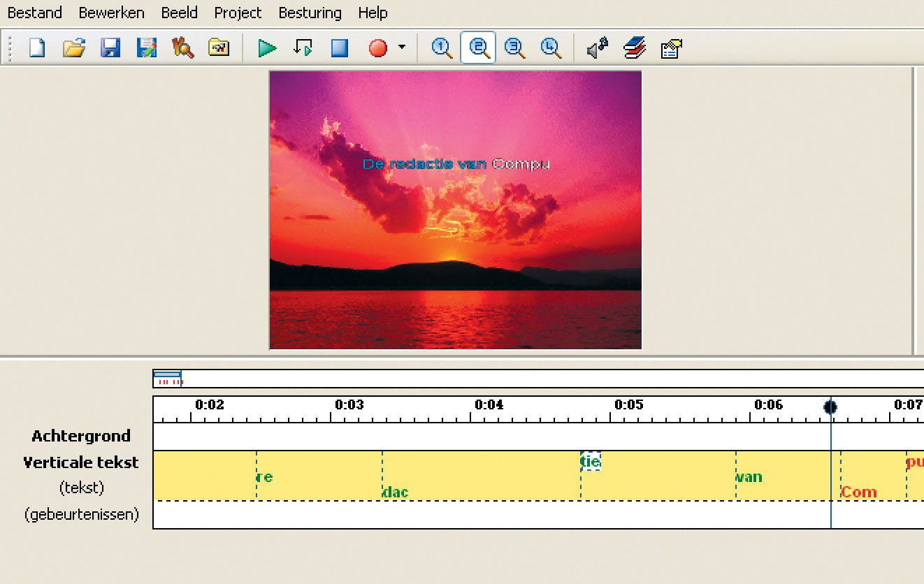This screenshot has width=924, height=584.
Task: Select zoom level 4 magnifier
Action: coord(551,48)
